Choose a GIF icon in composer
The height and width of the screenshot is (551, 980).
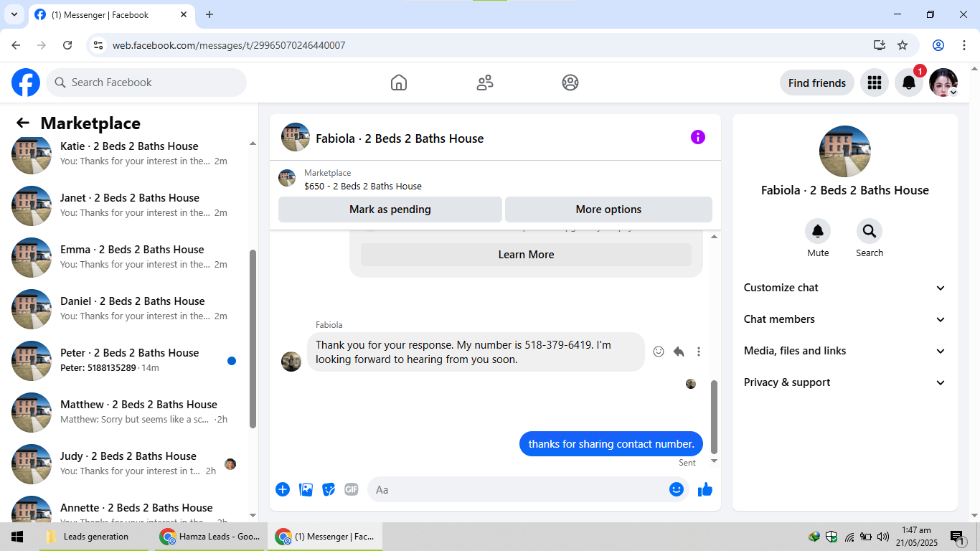pos(352,489)
